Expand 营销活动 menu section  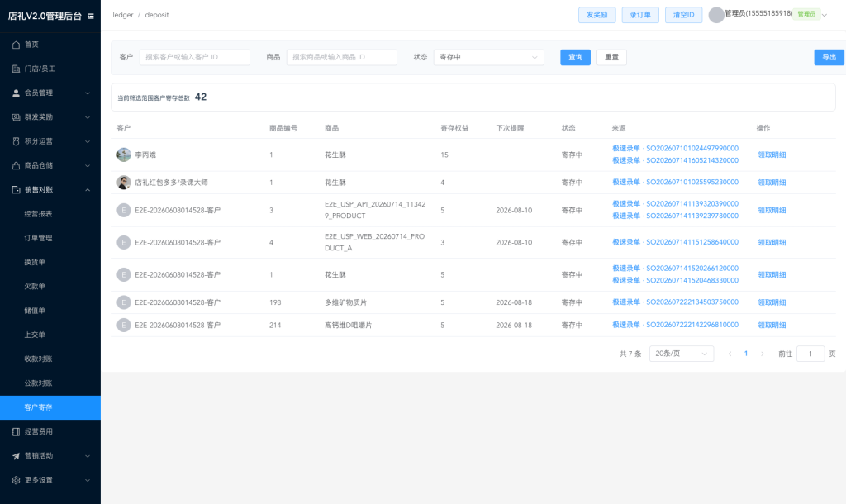point(50,455)
